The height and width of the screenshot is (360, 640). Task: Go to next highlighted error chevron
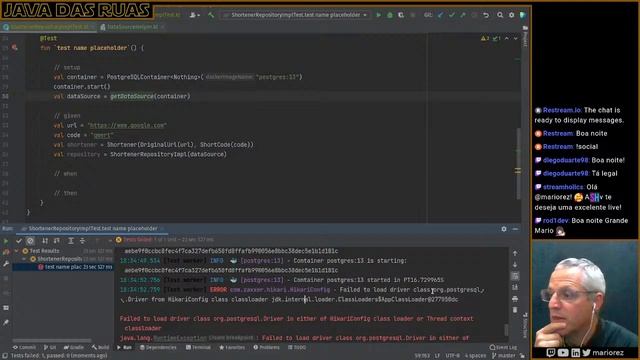pyautogui.click(x=516, y=38)
